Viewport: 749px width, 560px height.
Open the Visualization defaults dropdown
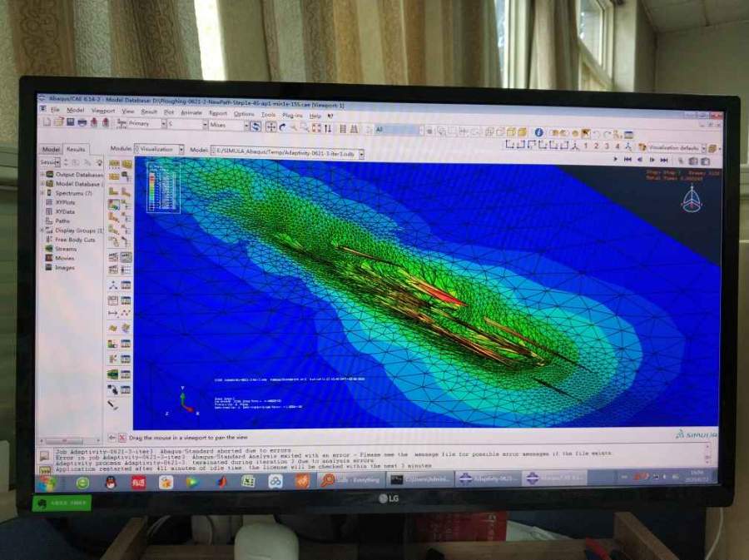click(x=703, y=148)
